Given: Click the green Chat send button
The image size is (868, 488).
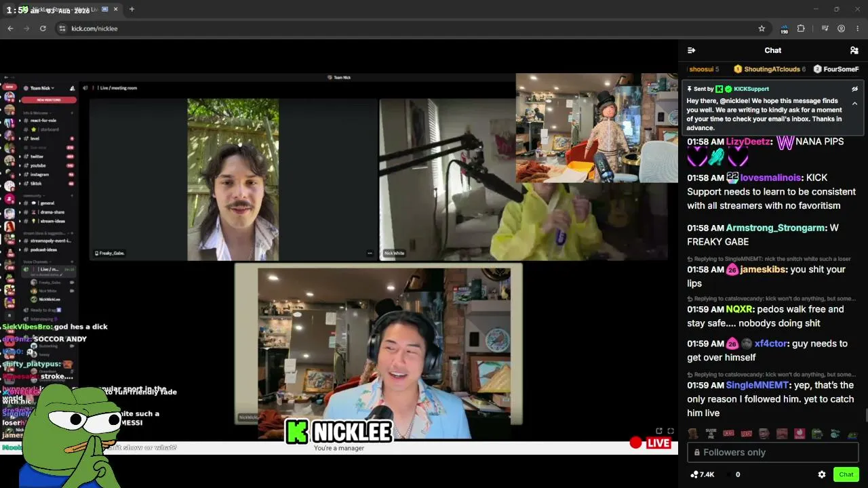Looking at the screenshot, I should tap(846, 474).
